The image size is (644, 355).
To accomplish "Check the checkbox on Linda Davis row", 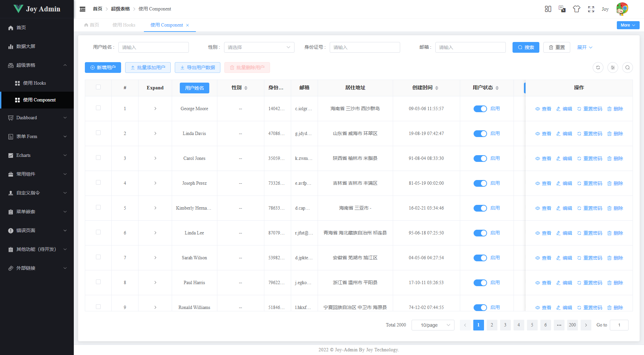I will point(98,132).
